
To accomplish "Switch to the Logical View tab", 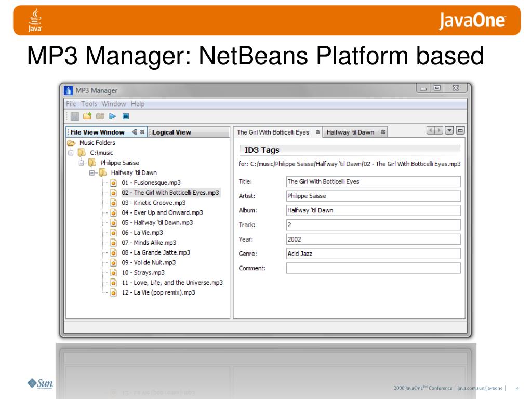I will point(171,132).
